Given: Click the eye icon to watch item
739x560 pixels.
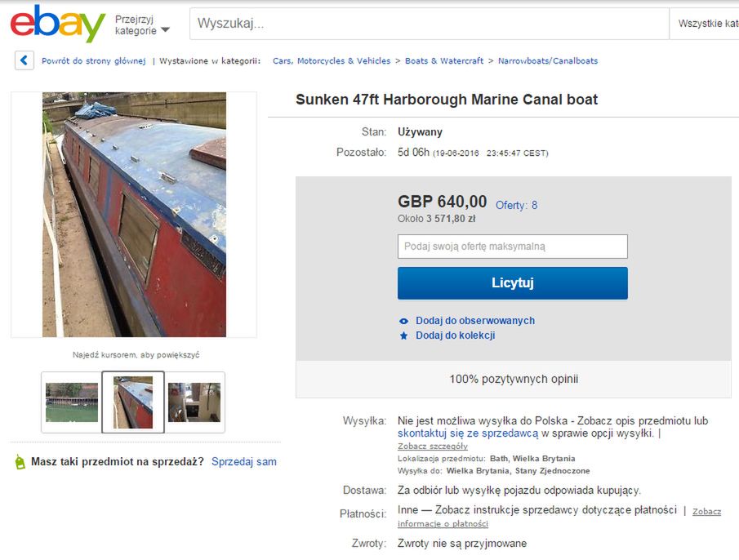Looking at the screenshot, I should [x=404, y=321].
